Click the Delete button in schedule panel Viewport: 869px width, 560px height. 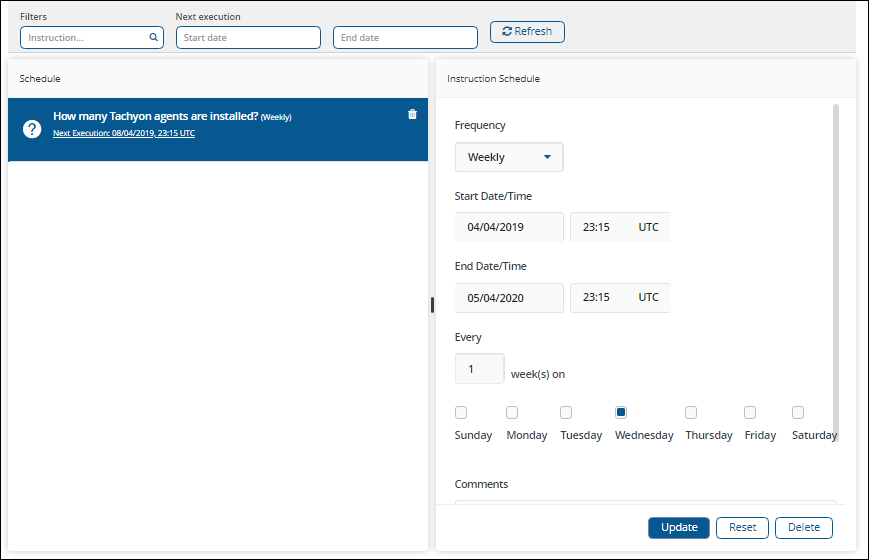[803, 527]
